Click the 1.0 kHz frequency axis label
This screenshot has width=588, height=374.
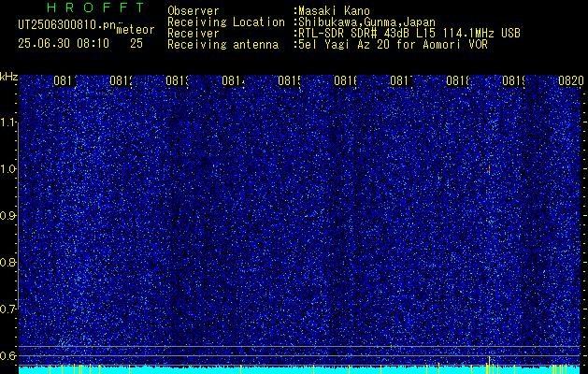coord(7,169)
